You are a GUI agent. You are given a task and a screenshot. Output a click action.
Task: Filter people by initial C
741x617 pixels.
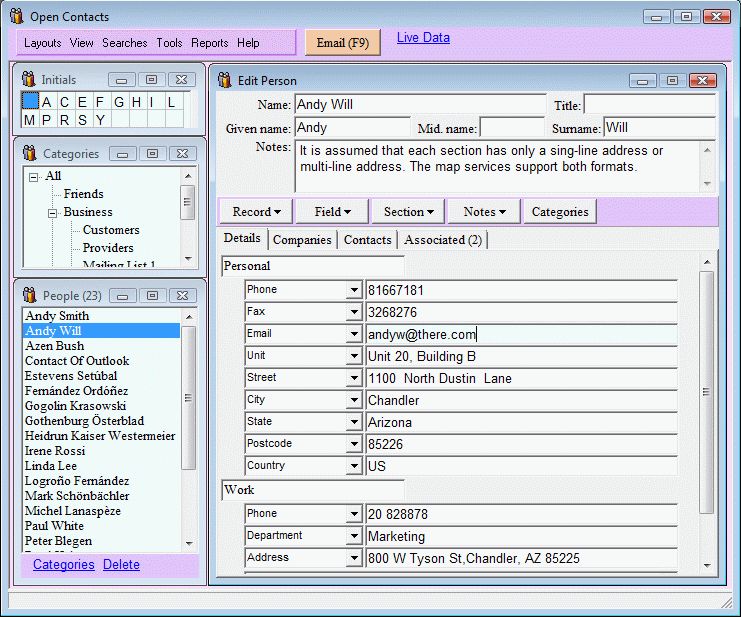pyautogui.click(x=65, y=102)
